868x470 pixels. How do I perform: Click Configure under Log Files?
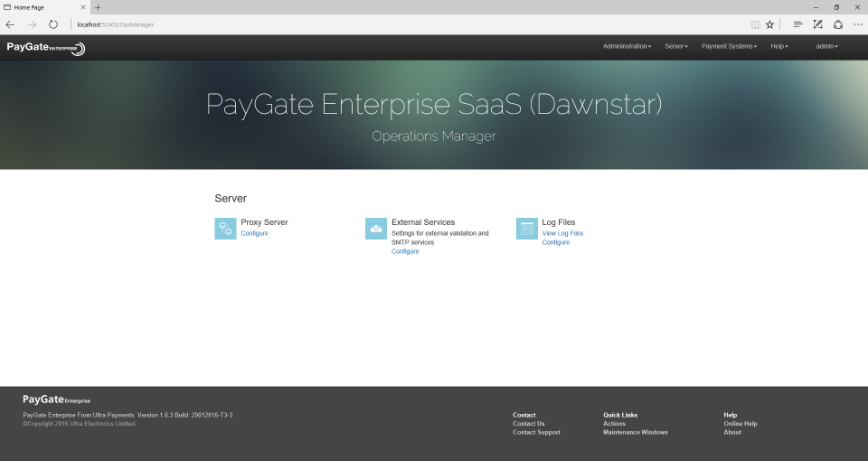pyautogui.click(x=556, y=242)
